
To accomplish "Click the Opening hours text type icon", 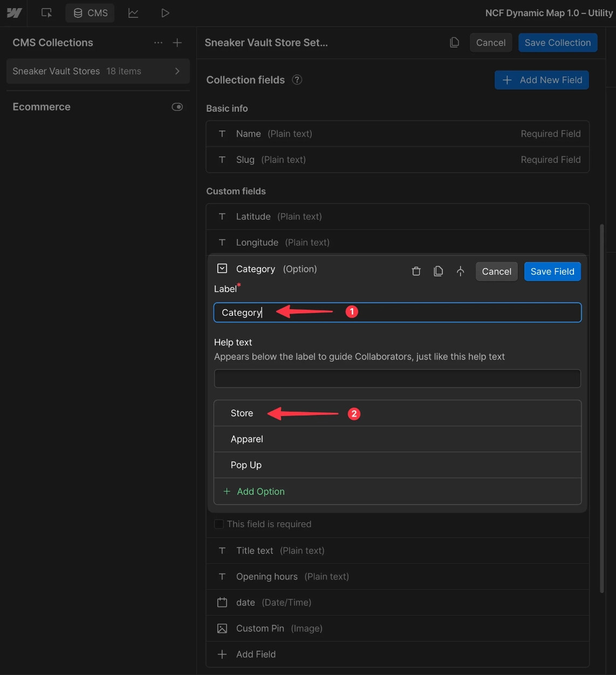I will pos(222,577).
